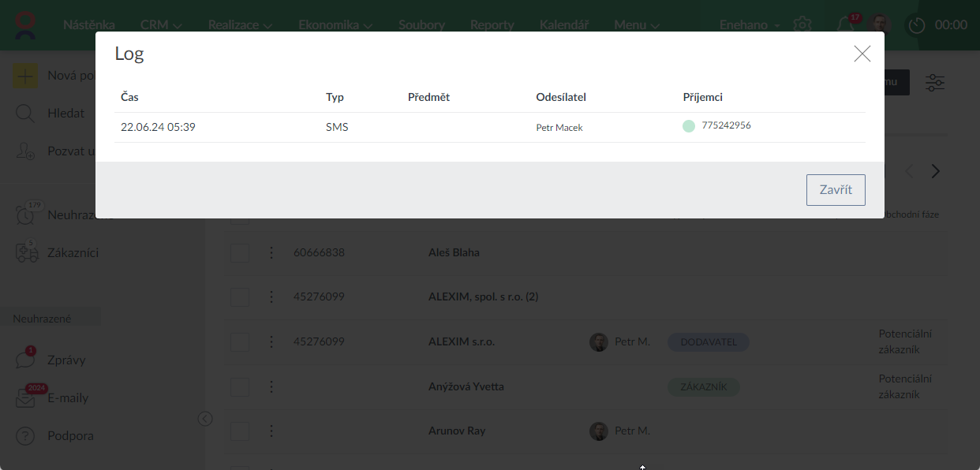This screenshot has width=980, height=470.
Task: Open Zprávy messages icon
Action: 25,360
